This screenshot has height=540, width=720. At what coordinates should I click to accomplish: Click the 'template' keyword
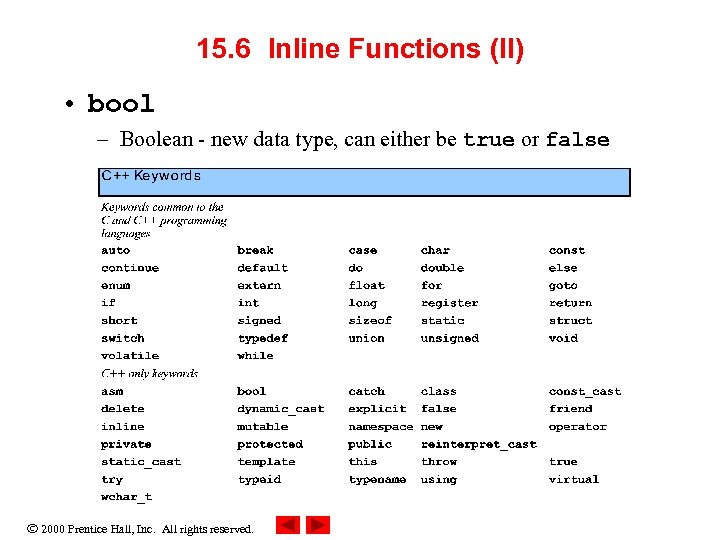(x=266, y=462)
